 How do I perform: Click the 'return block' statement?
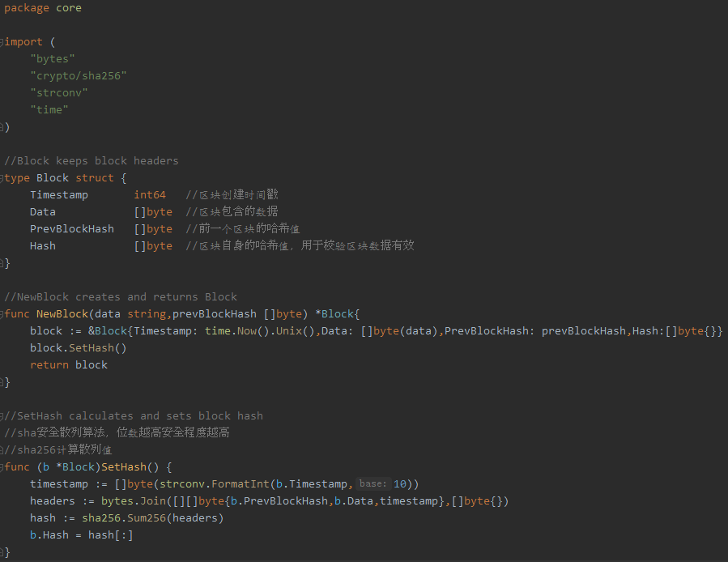pos(69,365)
